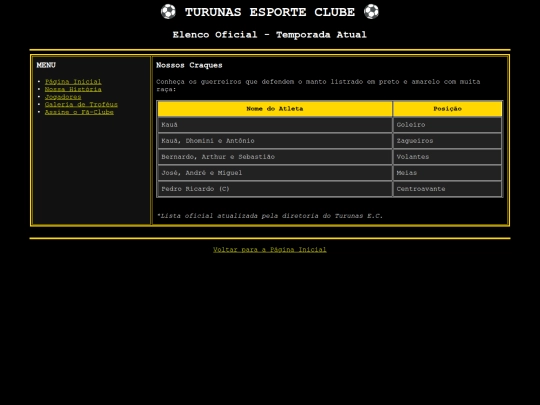Click the Zagueiros position cell
The image size is (540, 405).
[x=447, y=141]
